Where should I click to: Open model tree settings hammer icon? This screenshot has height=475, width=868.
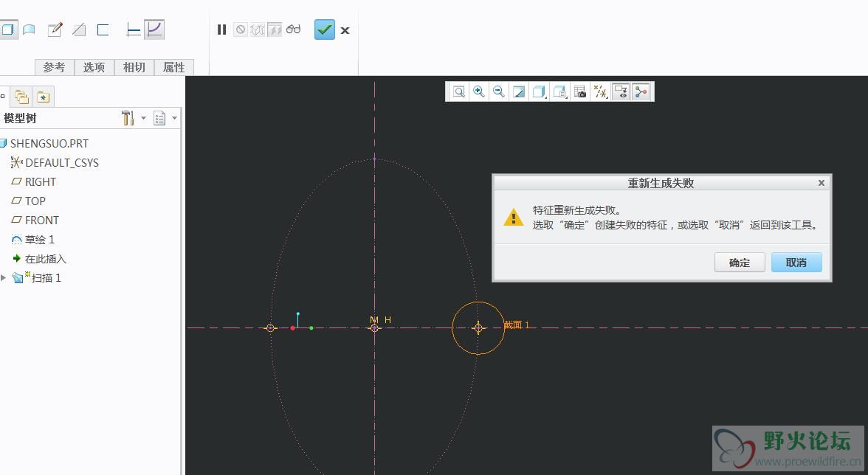point(128,118)
